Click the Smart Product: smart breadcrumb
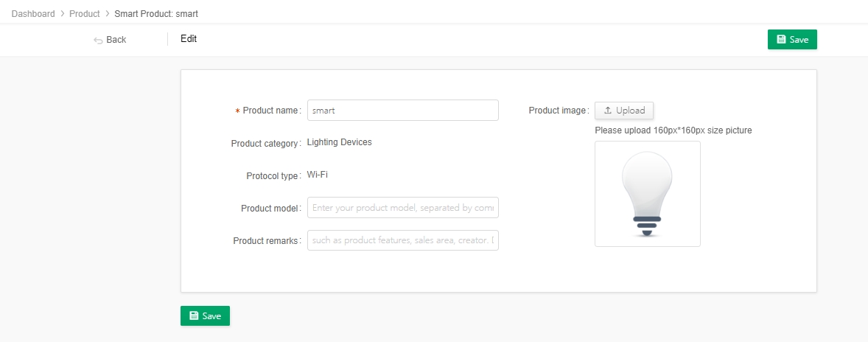The image size is (868, 342). click(x=156, y=14)
